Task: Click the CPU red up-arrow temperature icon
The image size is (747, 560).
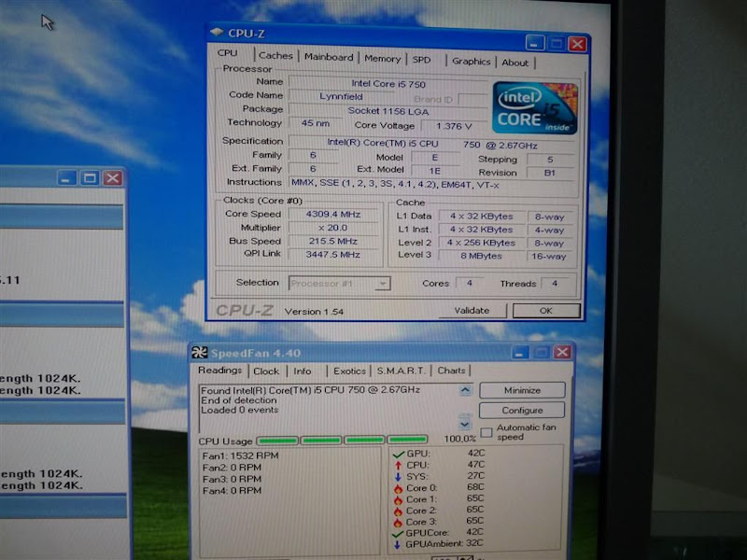Action: tap(399, 465)
